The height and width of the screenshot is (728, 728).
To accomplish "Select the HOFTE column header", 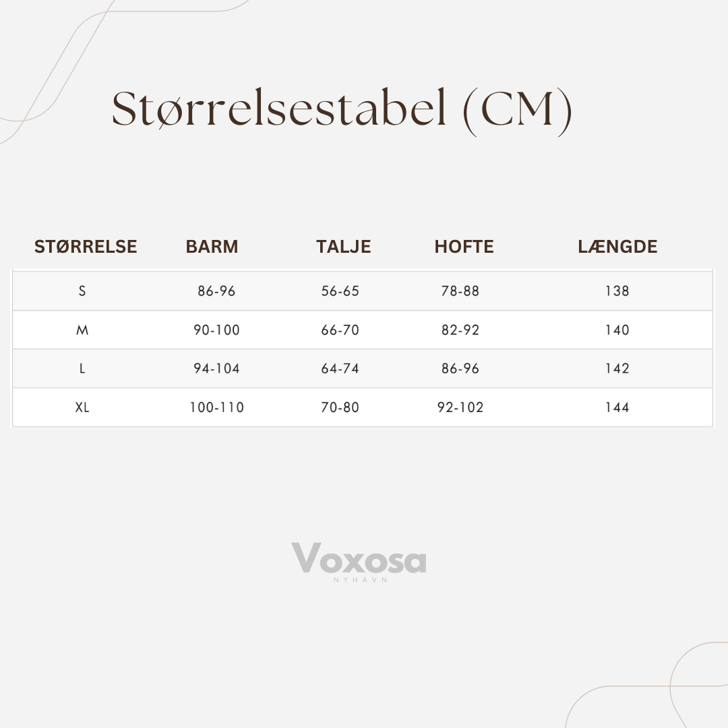I will pyautogui.click(x=464, y=247).
